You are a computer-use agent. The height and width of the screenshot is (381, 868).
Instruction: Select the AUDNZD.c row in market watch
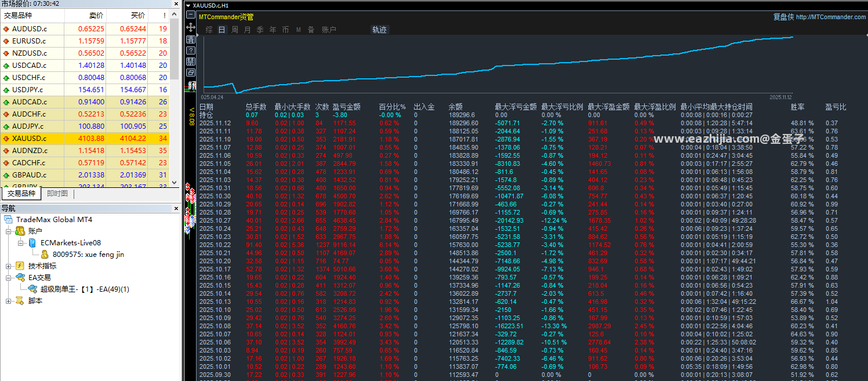(85, 151)
